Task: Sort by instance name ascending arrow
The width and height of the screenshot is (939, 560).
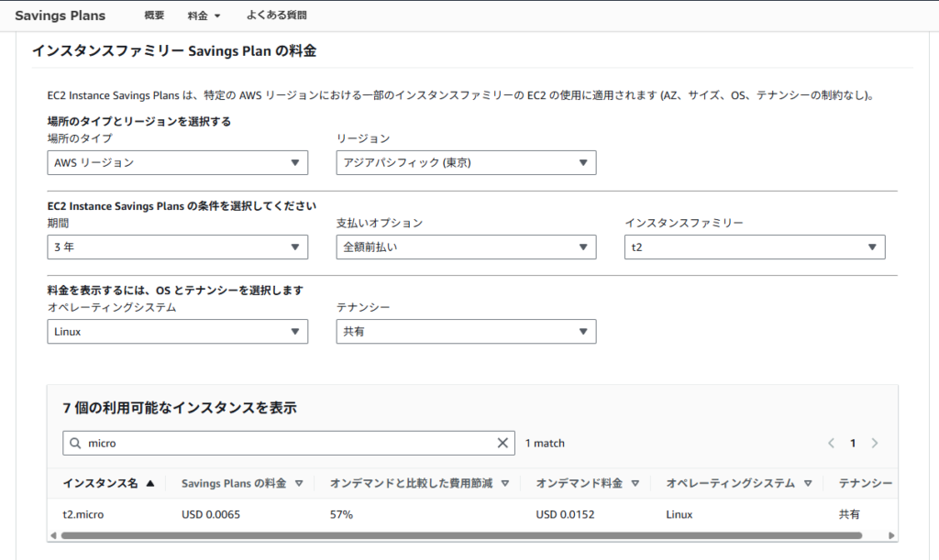Action: (150, 483)
